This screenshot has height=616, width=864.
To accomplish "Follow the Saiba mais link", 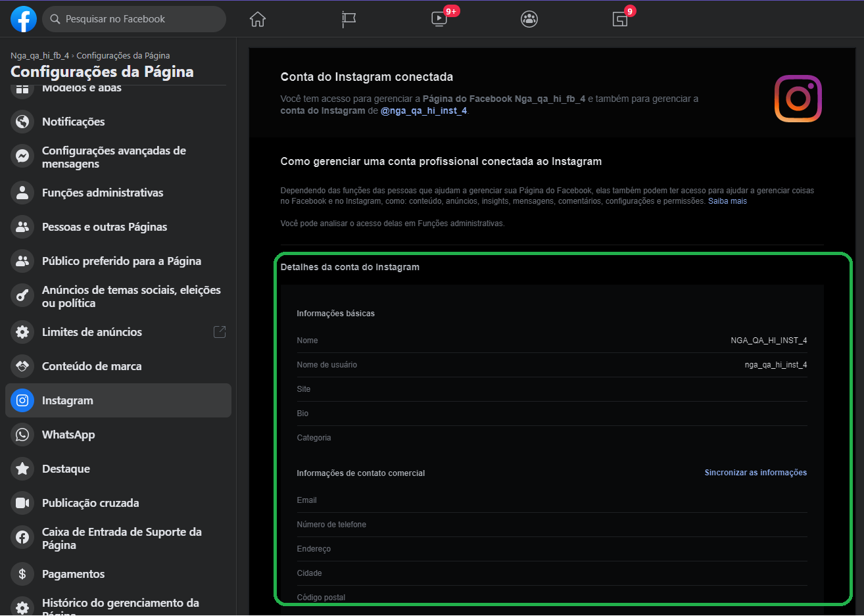I will pos(727,201).
